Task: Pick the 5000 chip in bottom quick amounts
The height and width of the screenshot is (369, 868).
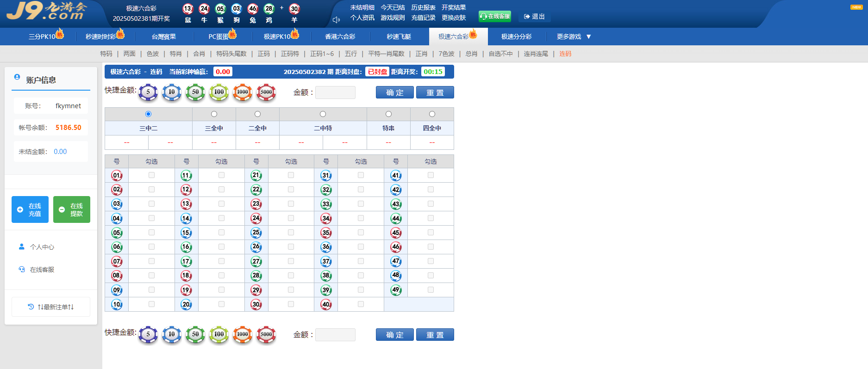Action: pos(266,334)
